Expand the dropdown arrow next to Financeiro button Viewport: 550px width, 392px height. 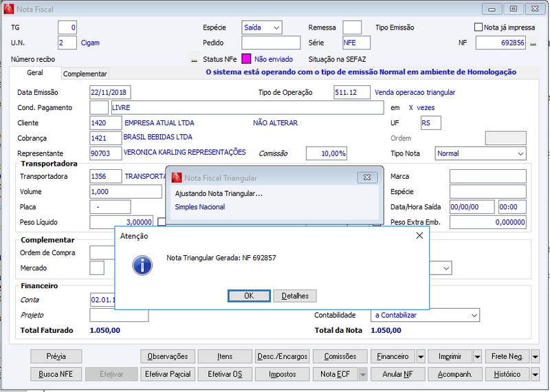[x=421, y=356]
